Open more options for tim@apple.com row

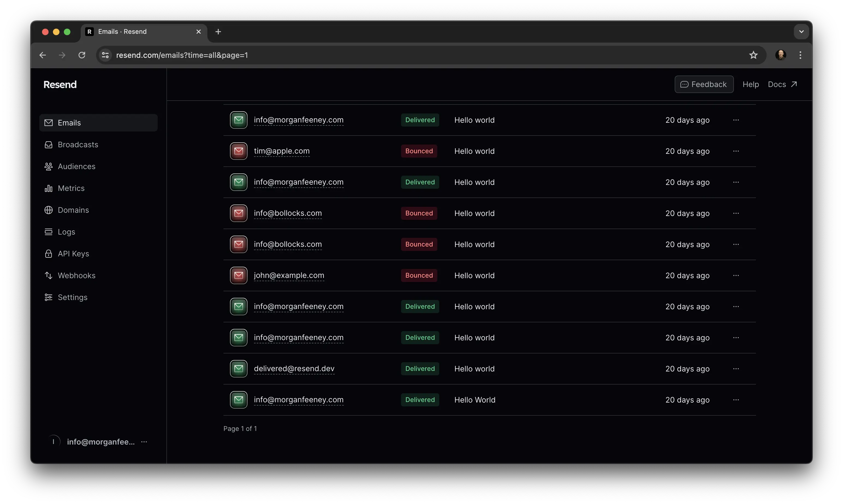coord(736,151)
